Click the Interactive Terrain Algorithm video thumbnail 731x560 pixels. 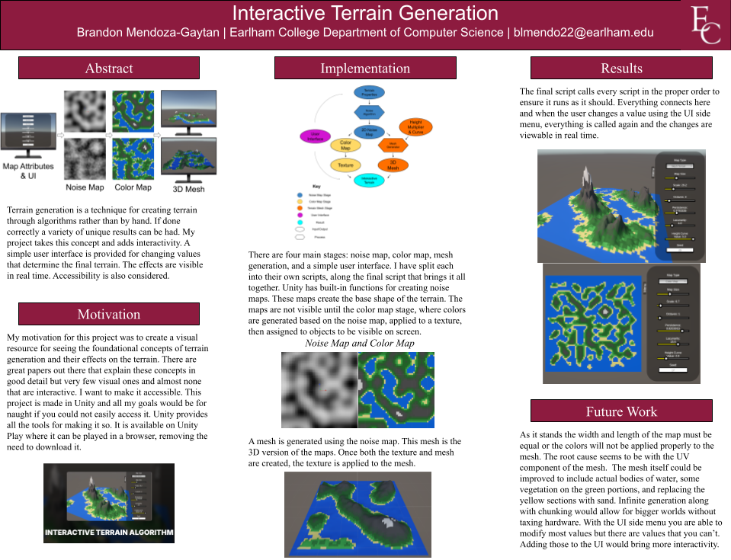tap(109, 503)
